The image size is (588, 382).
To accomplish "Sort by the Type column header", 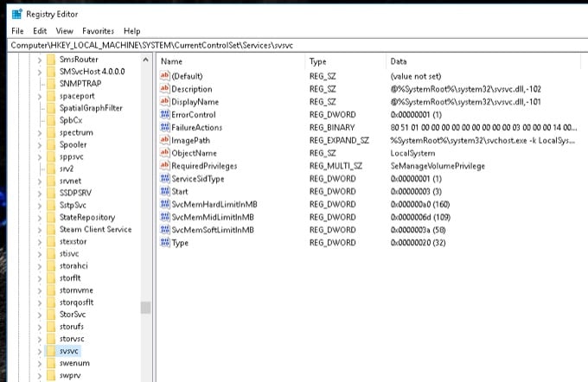I will (345, 61).
